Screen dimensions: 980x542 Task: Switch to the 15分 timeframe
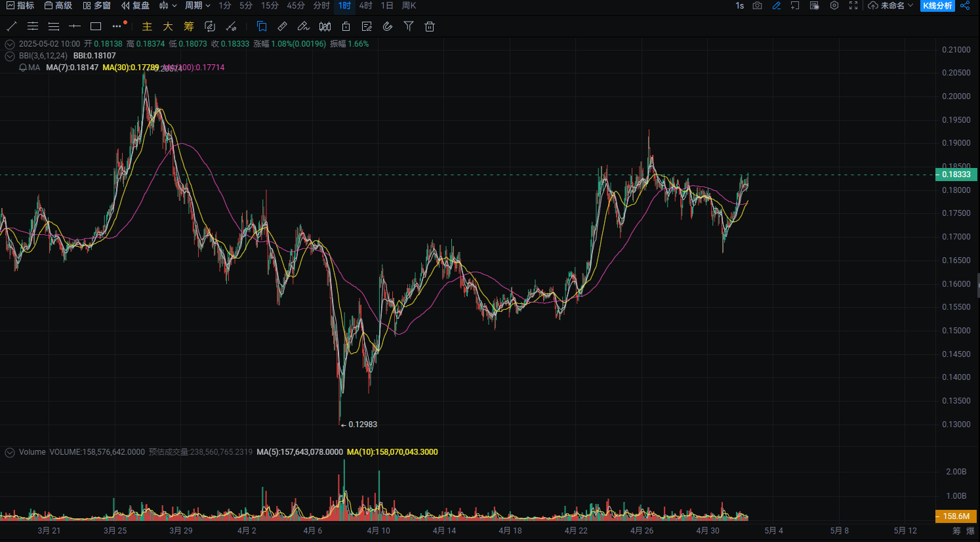(x=270, y=5)
